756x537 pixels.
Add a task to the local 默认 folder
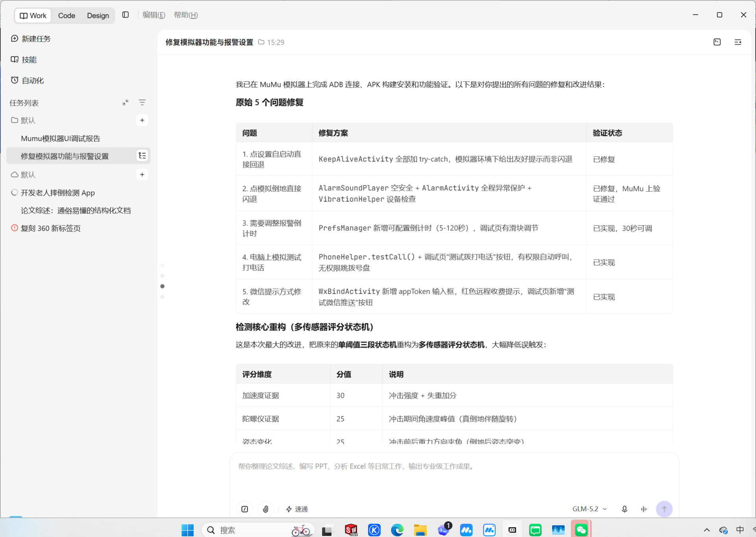pyautogui.click(x=142, y=120)
